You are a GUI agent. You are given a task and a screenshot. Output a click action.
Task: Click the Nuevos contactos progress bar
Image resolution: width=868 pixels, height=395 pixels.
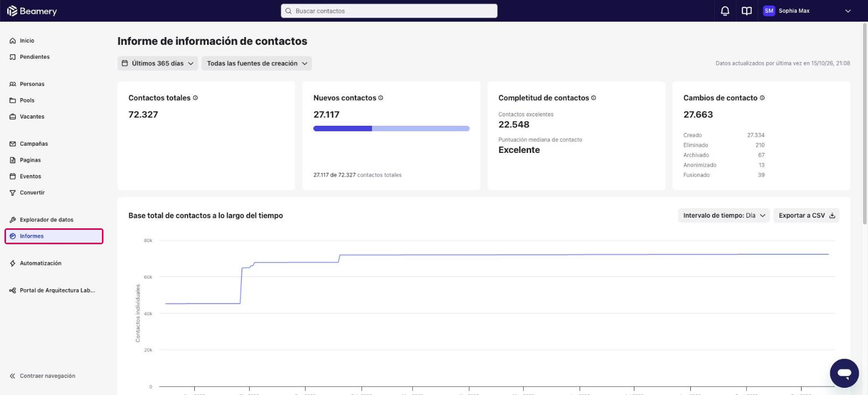(391, 129)
